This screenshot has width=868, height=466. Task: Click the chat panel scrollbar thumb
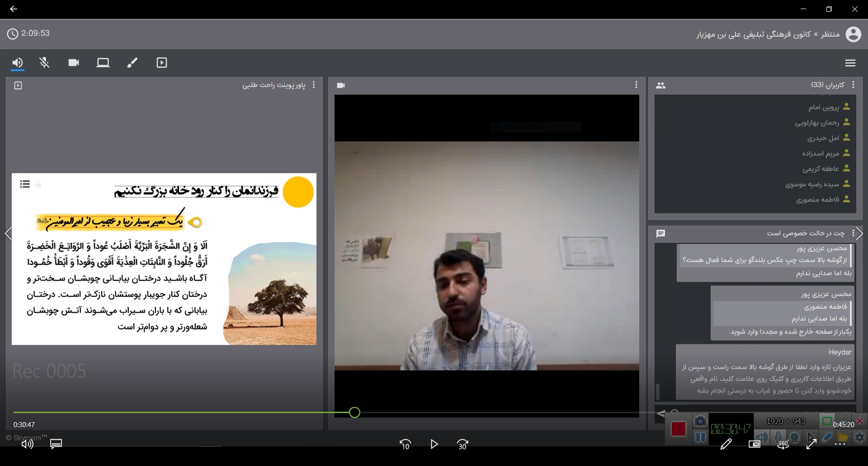(x=658, y=392)
